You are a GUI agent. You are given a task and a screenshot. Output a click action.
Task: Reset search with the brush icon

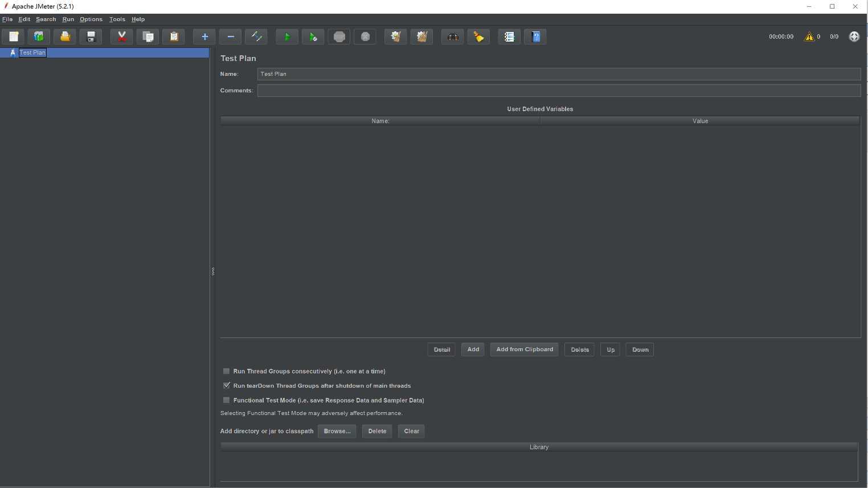coord(478,36)
